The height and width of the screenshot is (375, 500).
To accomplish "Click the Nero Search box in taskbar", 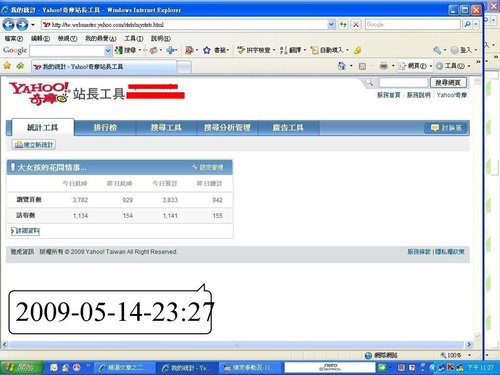I will pyautogui.click(x=330, y=367).
